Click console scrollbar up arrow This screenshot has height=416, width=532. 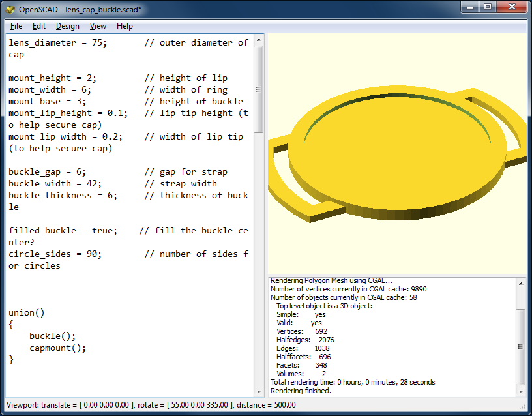(x=521, y=284)
